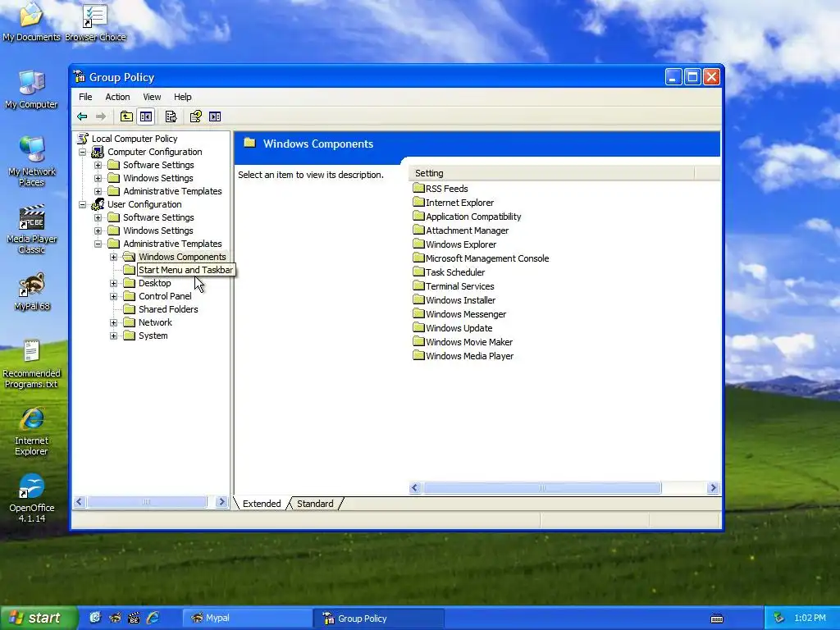Select the Windows Movie Maker folder

(x=463, y=342)
